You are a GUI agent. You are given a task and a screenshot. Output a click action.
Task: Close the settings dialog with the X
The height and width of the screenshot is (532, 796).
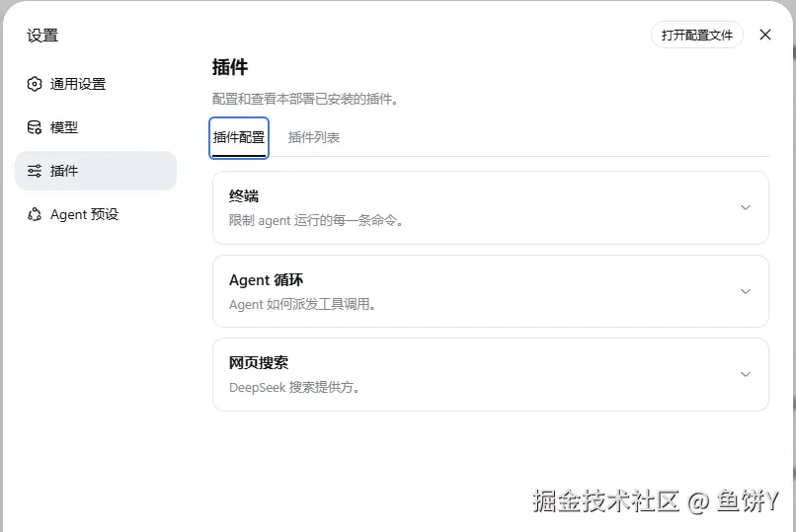click(765, 35)
